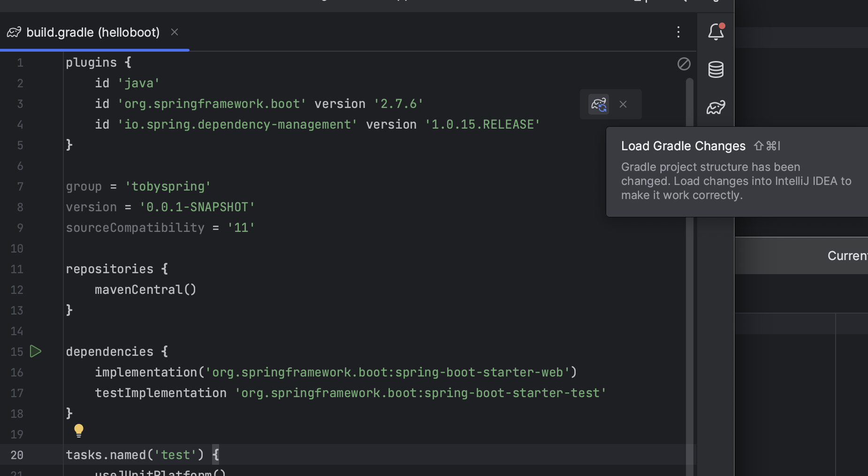Image resolution: width=868 pixels, height=476 pixels.
Task: Click the Load Gradle Changes elephant icon
Action: tap(599, 104)
